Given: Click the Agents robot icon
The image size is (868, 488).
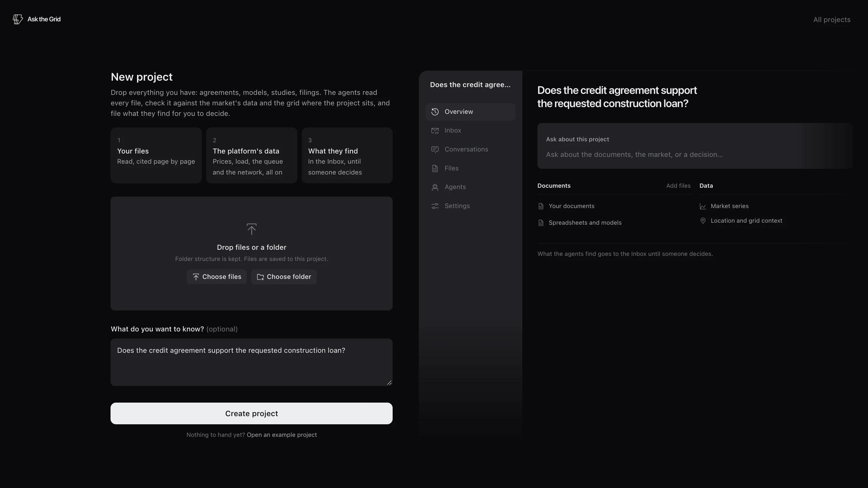Looking at the screenshot, I should tap(435, 187).
